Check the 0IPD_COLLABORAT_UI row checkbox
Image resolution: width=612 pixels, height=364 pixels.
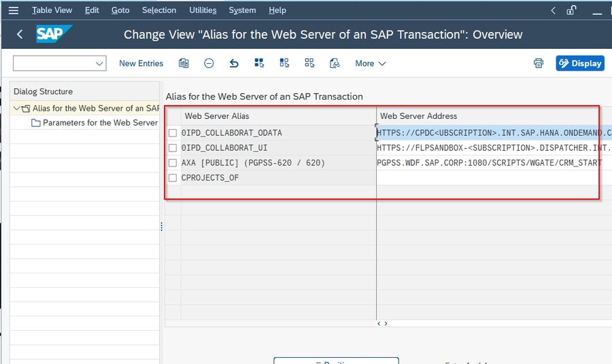173,148
